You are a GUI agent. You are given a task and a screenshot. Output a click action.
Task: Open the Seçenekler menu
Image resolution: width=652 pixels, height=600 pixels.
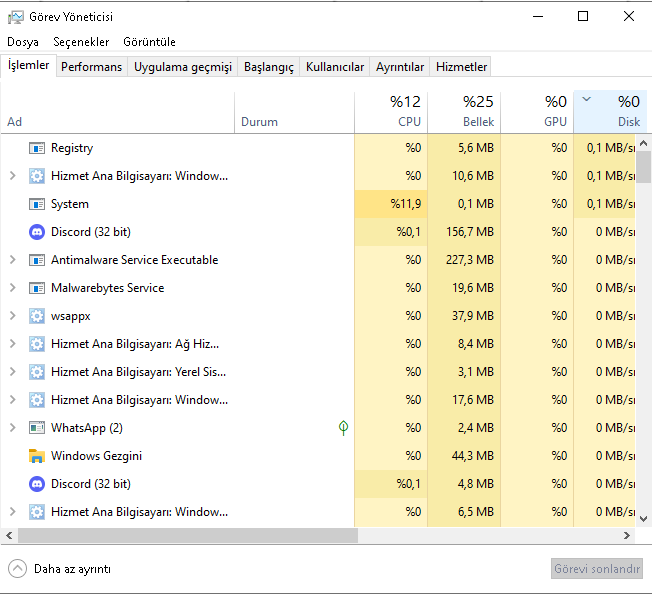click(x=81, y=42)
